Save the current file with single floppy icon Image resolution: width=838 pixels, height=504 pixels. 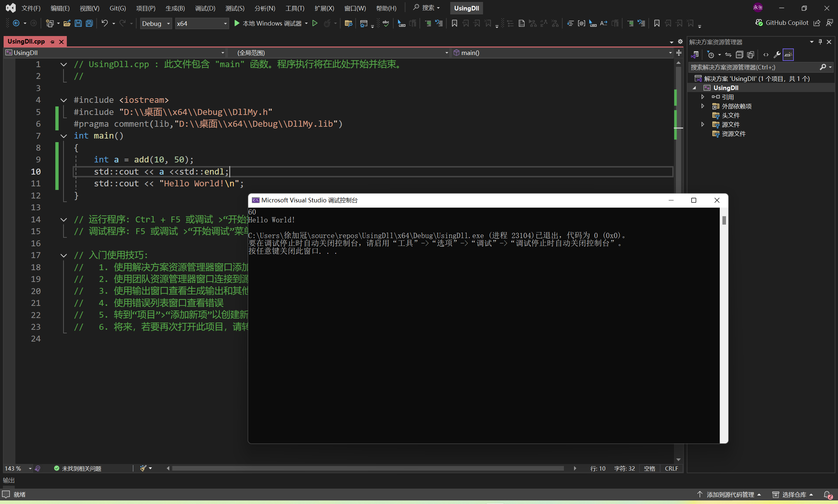click(78, 23)
